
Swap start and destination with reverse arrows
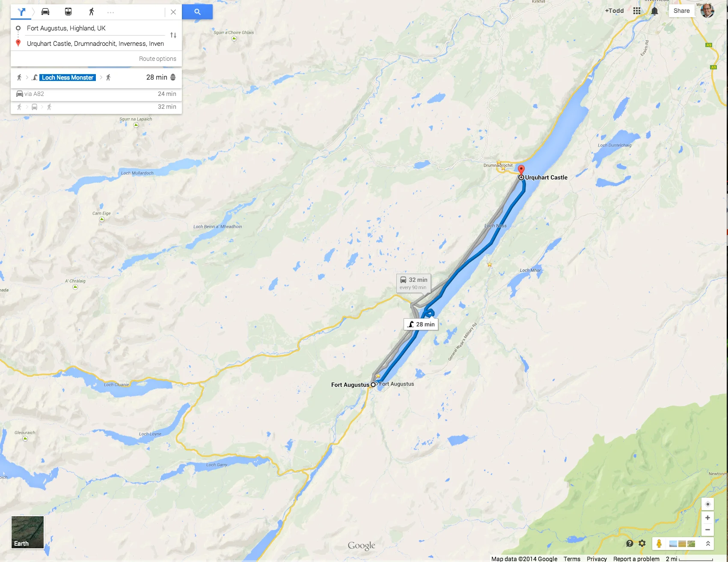tap(173, 35)
